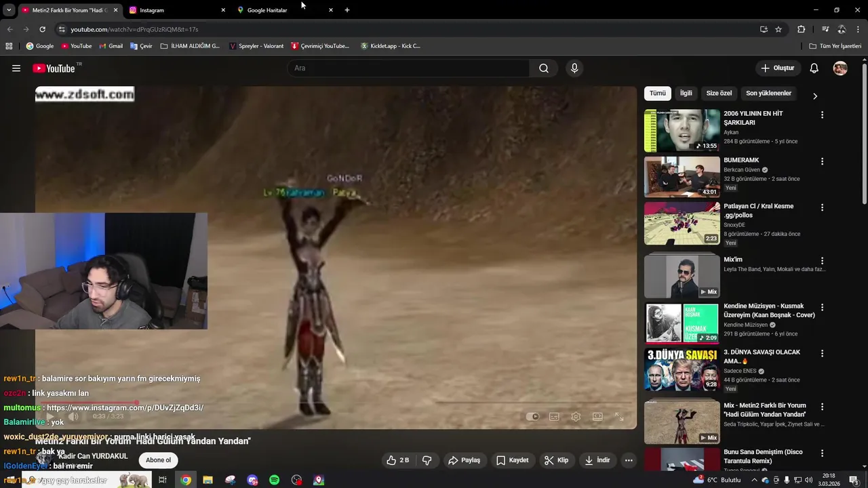Open Chrome media controls icon
Image resolution: width=868 pixels, height=488 pixels.
[x=825, y=29]
